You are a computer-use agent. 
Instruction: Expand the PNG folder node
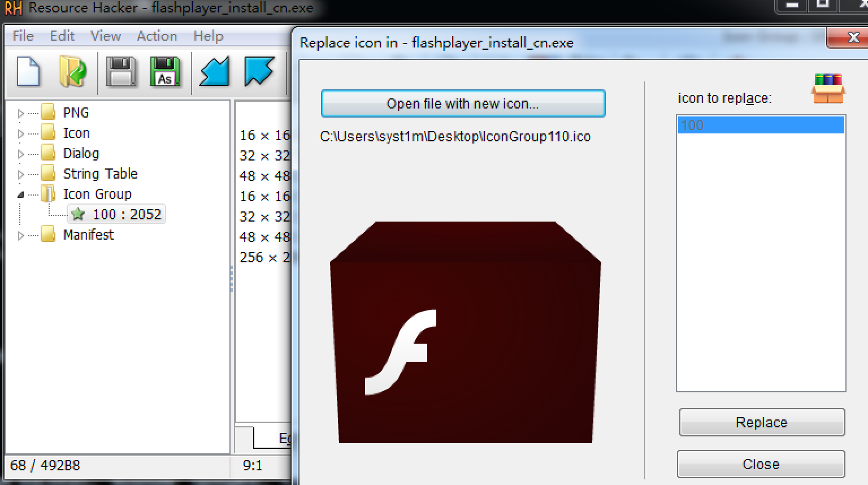(21, 113)
